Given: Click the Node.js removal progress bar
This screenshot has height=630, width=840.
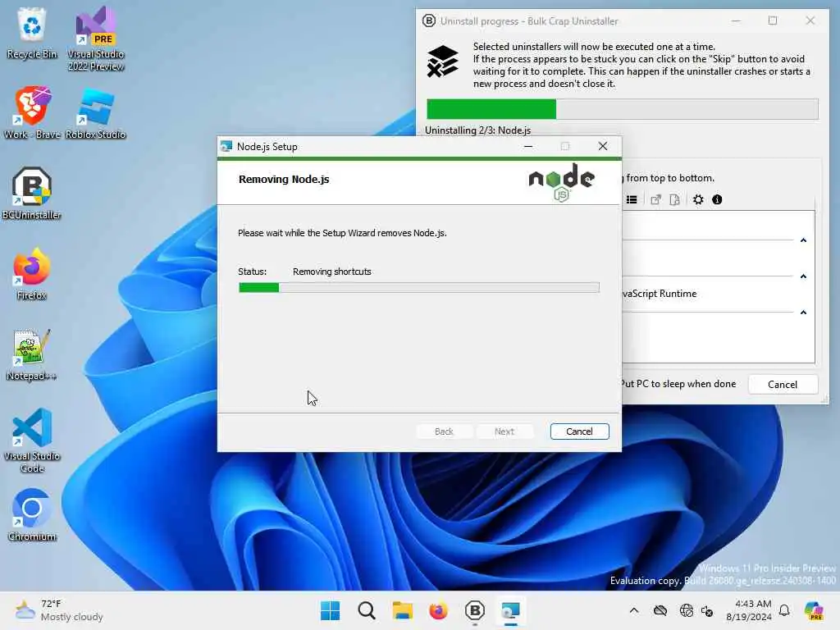Looking at the screenshot, I should click(419, 288).
